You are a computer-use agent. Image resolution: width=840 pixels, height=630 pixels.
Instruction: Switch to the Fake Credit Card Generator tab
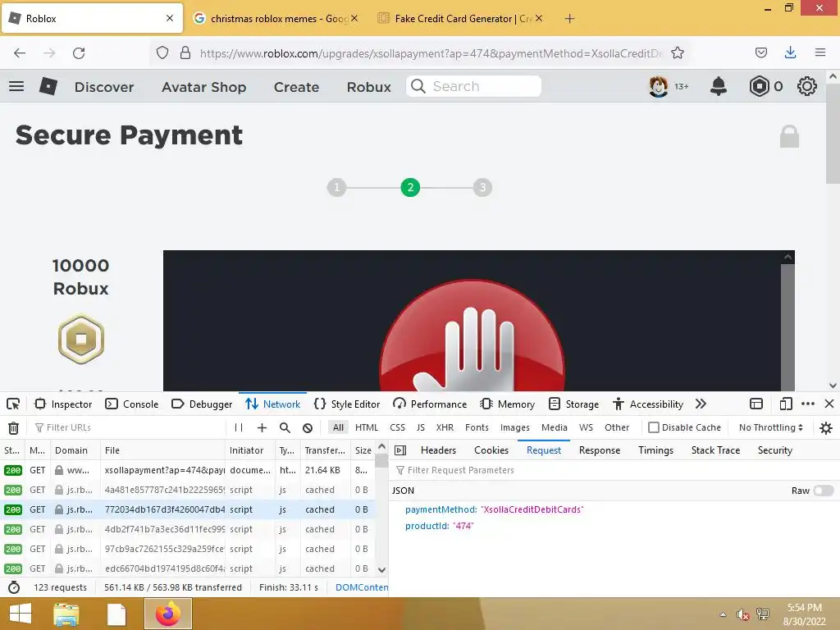[x=461, y=19]
